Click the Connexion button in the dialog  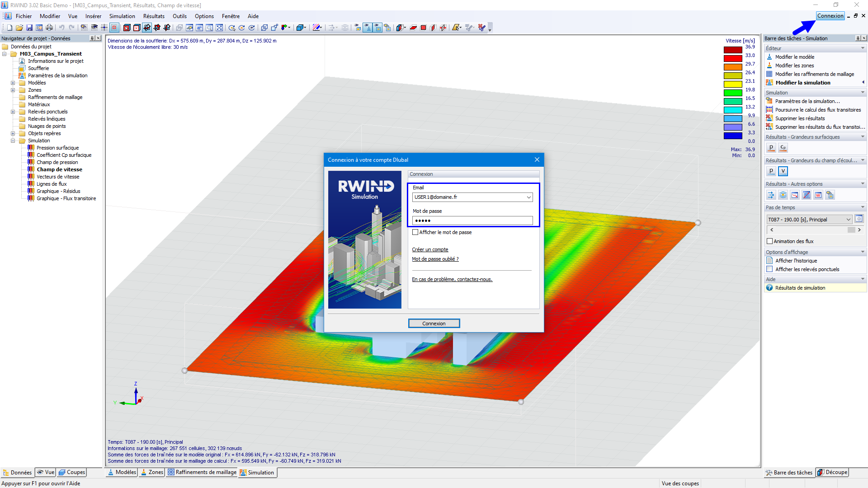434,324
